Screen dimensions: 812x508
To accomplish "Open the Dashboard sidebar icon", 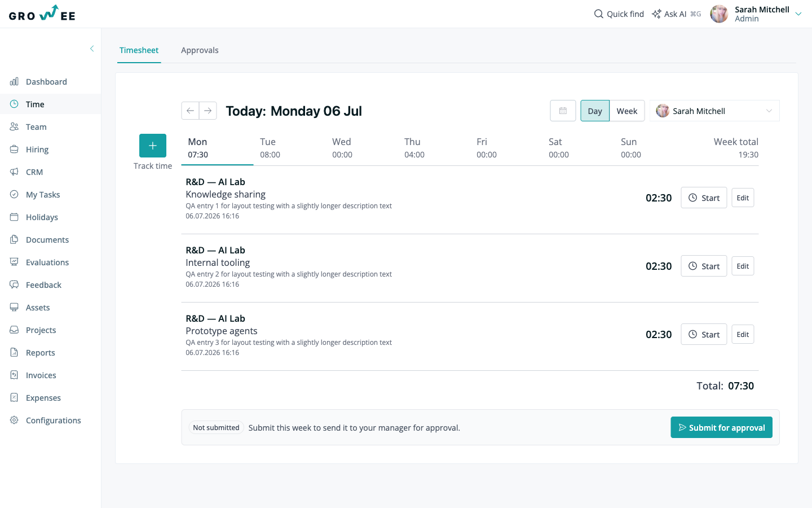I will [14, 81].
